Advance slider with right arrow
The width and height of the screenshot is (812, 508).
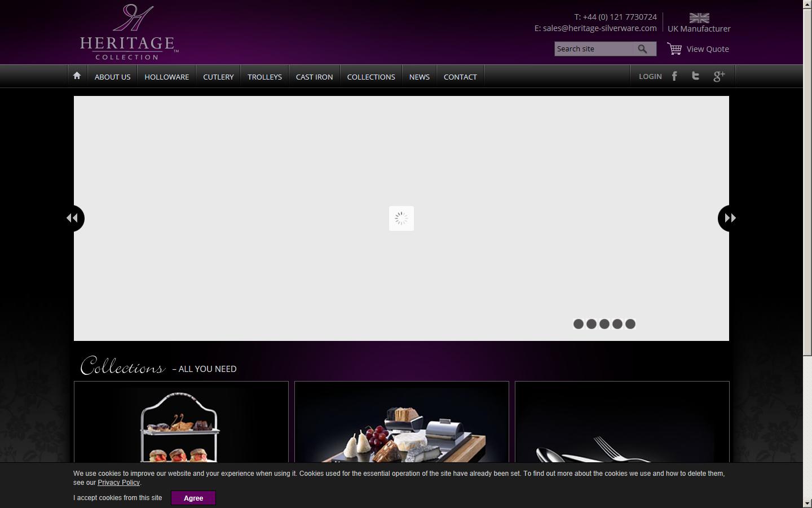[730, 218]
